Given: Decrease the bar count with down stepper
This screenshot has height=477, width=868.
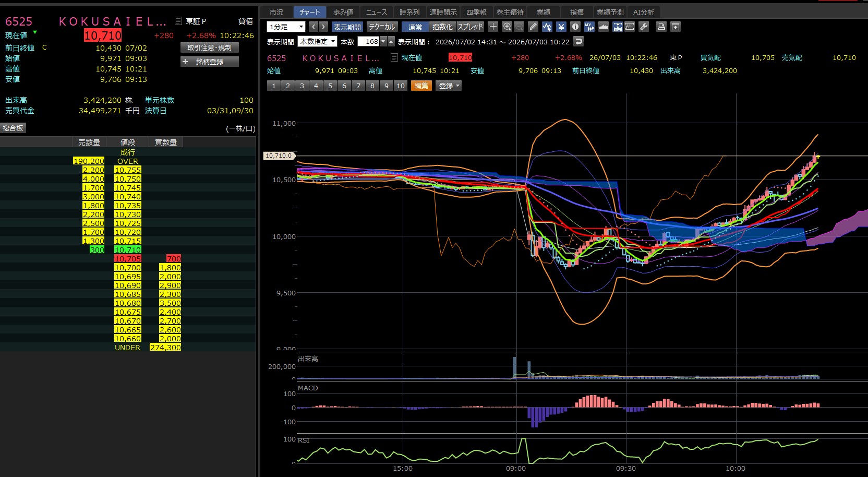Looking at the screenshot, I should (383, 41).
